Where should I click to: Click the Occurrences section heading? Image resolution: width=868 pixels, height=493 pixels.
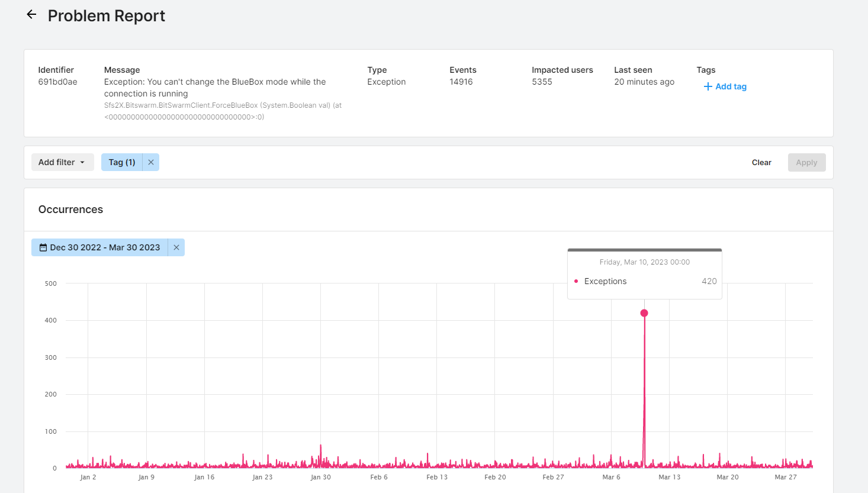(x=70, y=210)
